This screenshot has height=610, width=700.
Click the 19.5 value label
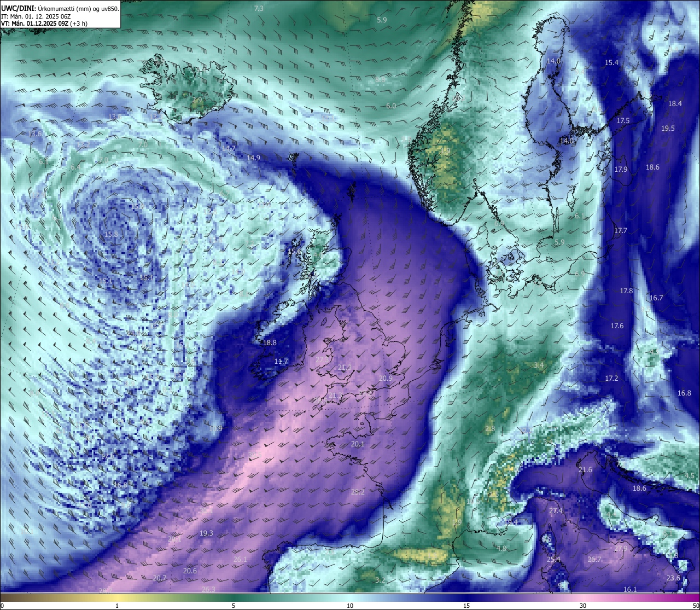pos(668,129)
